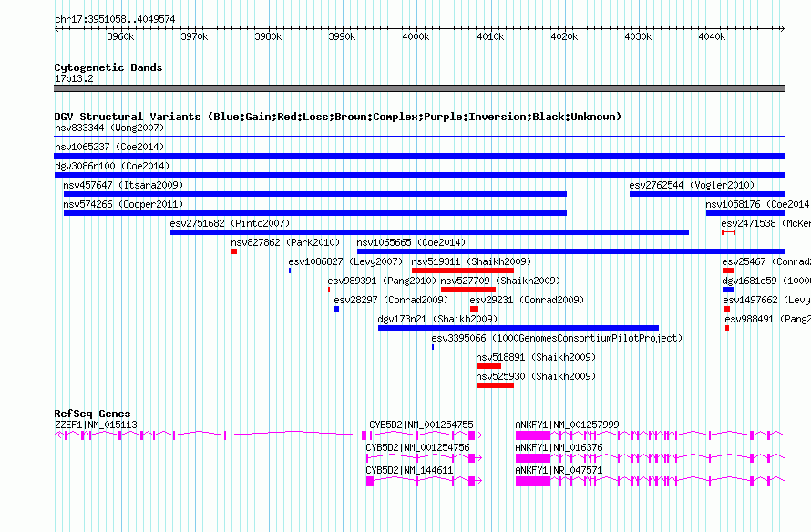Click the DGV Structural Variants track title
811x532 pixels.
[338, 117]
